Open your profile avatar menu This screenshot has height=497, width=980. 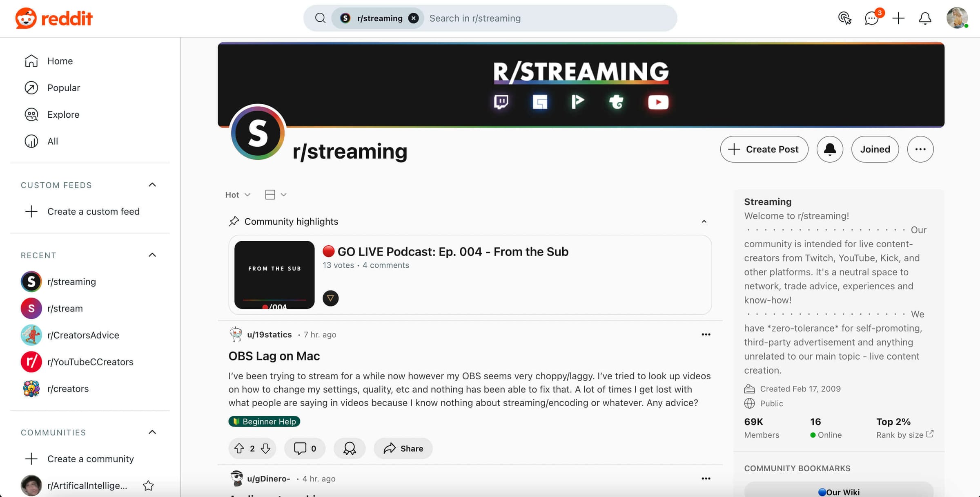coord(957,18)
